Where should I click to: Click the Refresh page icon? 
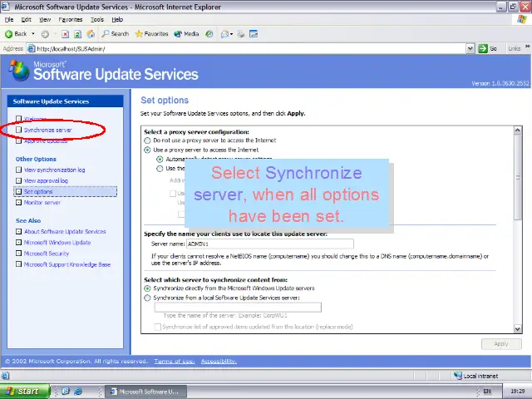coord(77,34)
